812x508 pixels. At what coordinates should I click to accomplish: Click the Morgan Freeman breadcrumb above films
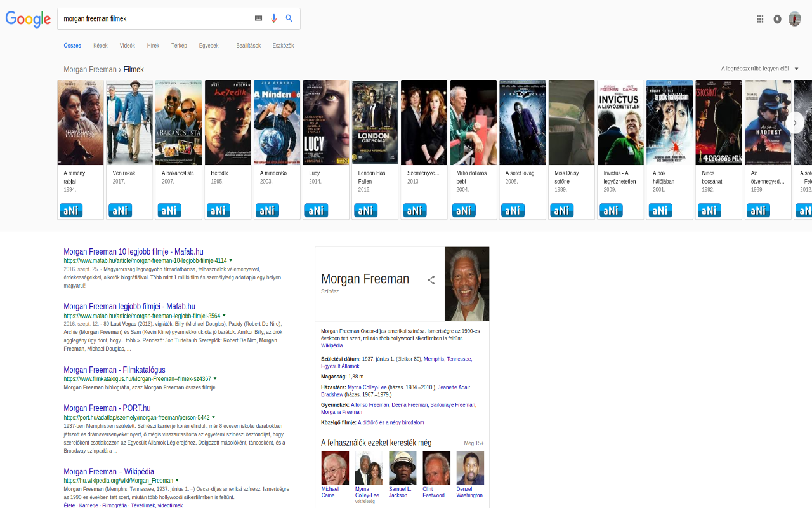(x=90, y=69)
